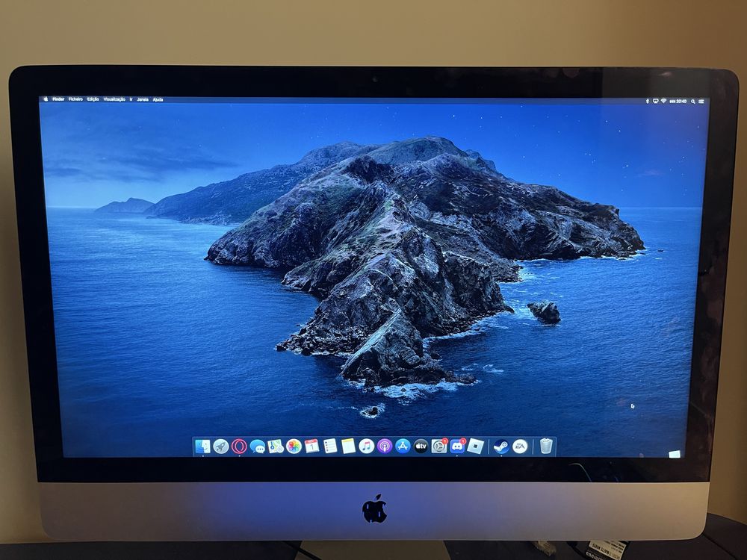Screen dimensions: 747x560
Task: Open App Store from the Dock
Action: click(x=403, y=447)
